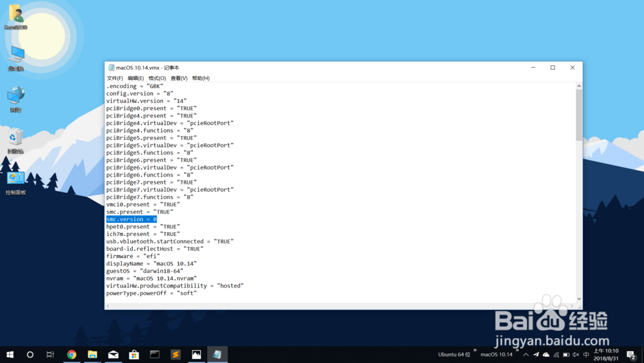Image resolution: width=644 pixels, height=363 pixels.
Task: Click the config.version = "8" line
Action: (x=140, y=93)
